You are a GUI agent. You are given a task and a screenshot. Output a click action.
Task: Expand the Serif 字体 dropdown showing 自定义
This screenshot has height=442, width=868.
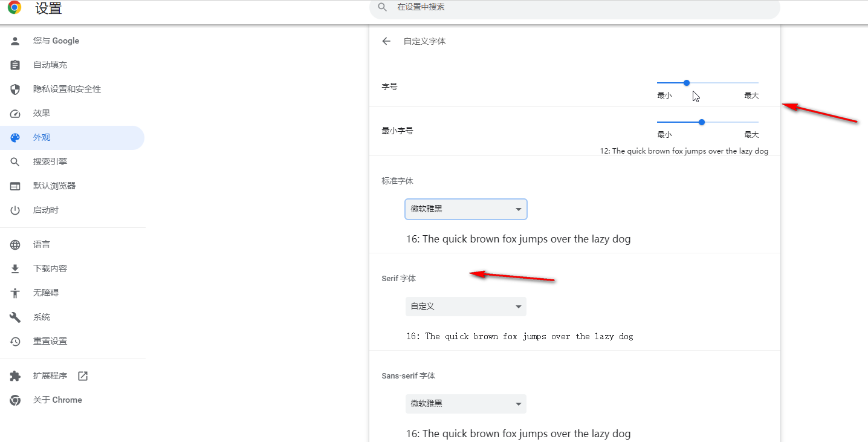click(466, 307)
